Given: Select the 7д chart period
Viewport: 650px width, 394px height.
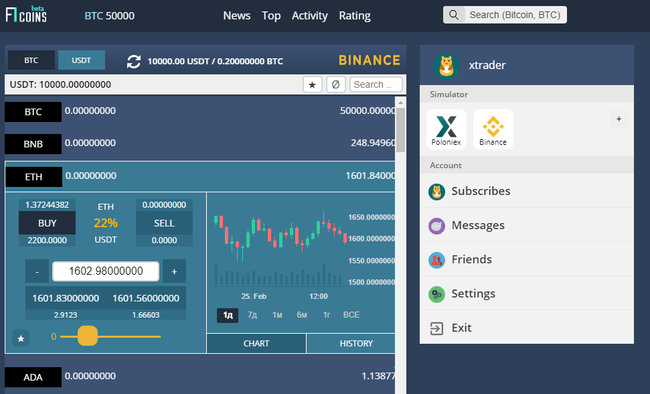Looking at the screenshot, I should pyautogui.click(x=252, y=315).
